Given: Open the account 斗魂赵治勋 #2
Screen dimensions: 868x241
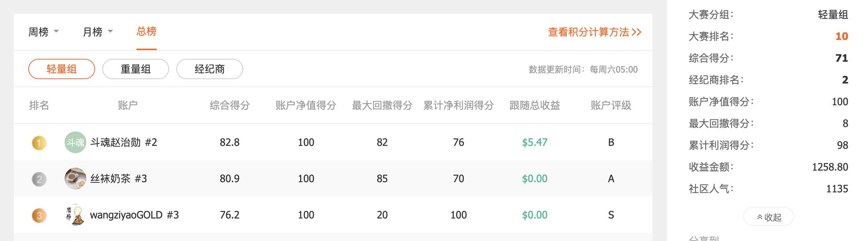Looking at the screenshot, I should click(x=123, y=142).
